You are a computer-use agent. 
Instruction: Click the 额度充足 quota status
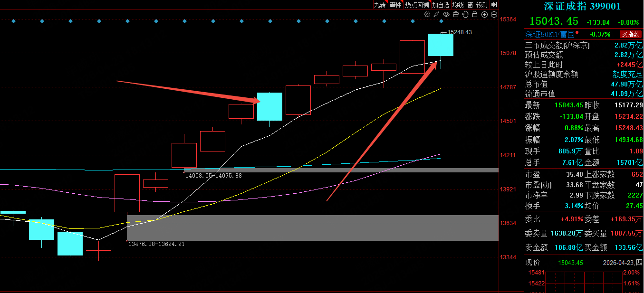pos(627,74)
